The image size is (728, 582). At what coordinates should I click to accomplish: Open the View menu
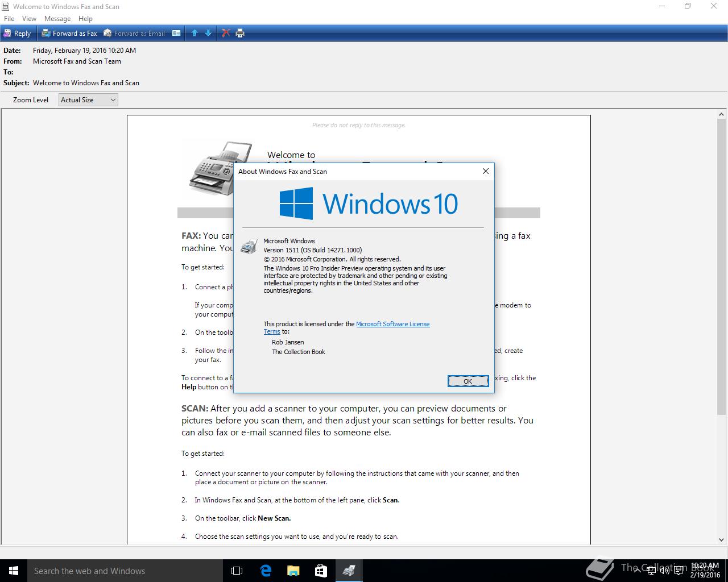click(29, 19)
